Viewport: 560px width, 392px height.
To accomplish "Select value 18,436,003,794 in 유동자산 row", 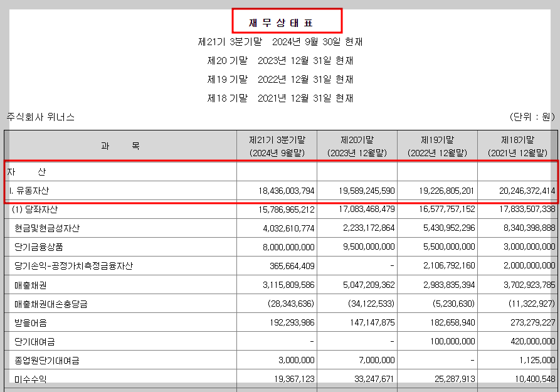I will point(287,191).
